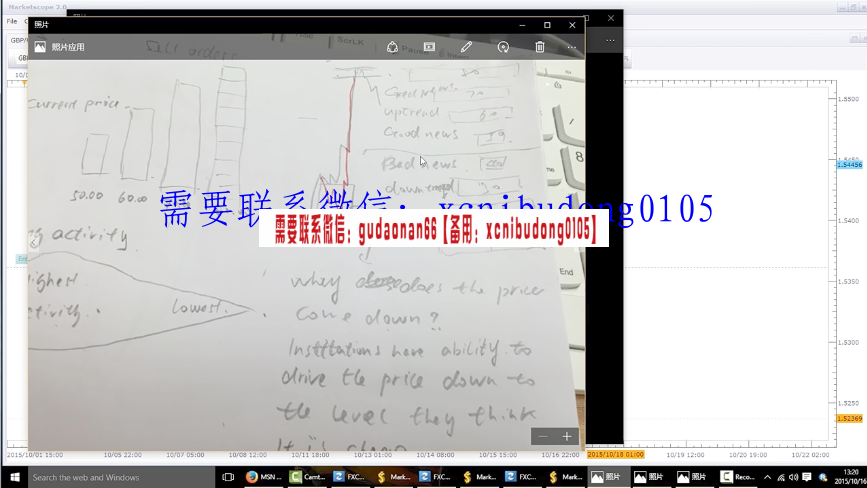
Task: Click the Rotate photo icon
Action: (x=503, y=47)
